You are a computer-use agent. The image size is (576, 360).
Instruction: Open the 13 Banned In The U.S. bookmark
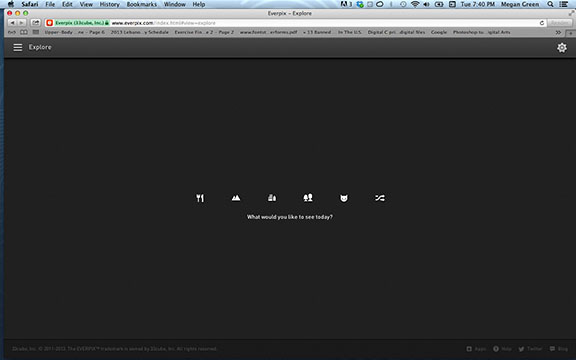pyautogui.click(x=332, y=32)
